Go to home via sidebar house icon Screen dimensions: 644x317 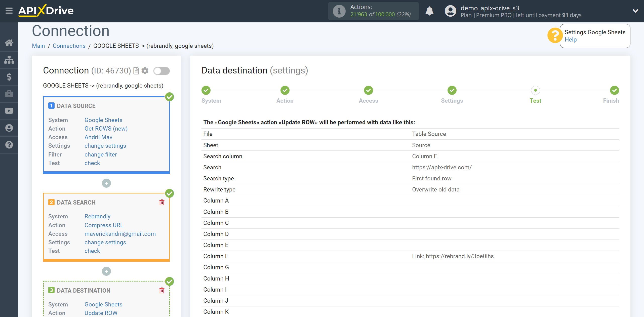tap(9, 43)
